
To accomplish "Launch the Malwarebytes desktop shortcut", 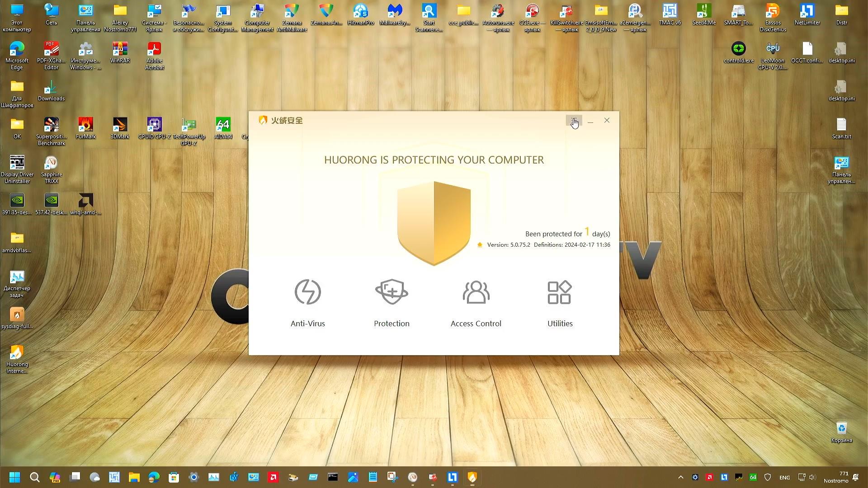I will click(395, 16).
